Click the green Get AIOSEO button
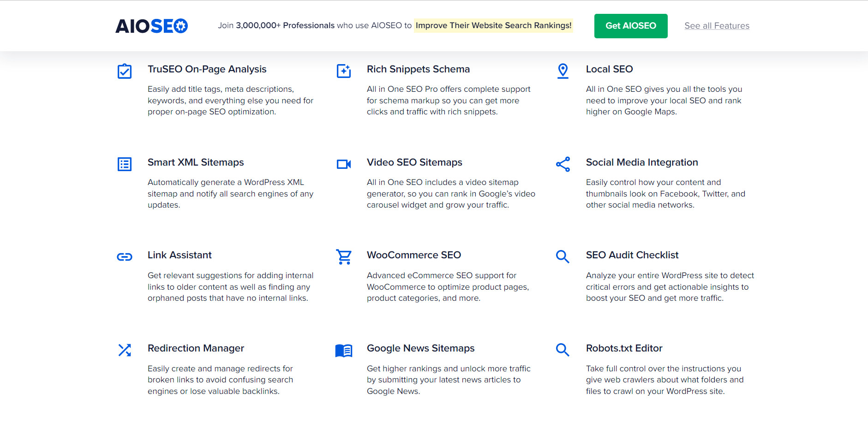The width and height of the screenshot is (868, 429). (631, 26)
